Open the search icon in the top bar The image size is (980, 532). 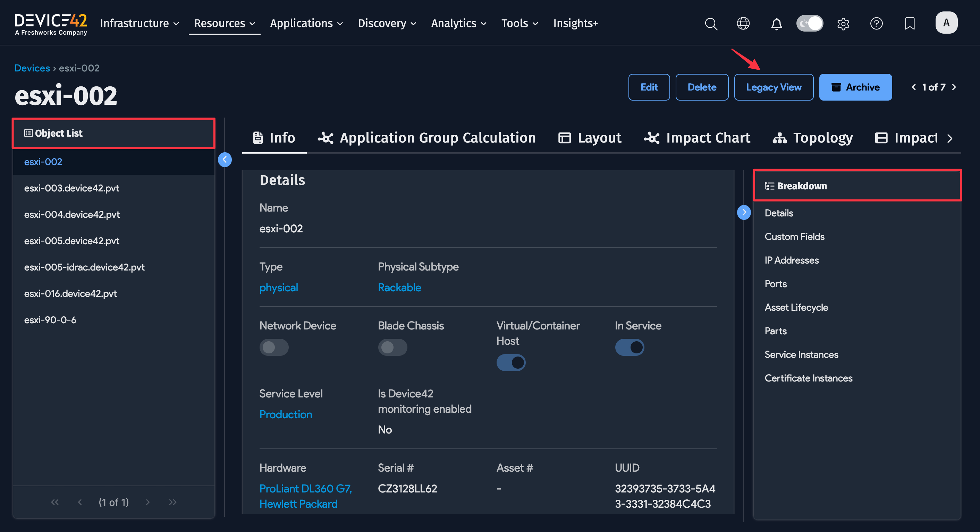pos(711,24)
